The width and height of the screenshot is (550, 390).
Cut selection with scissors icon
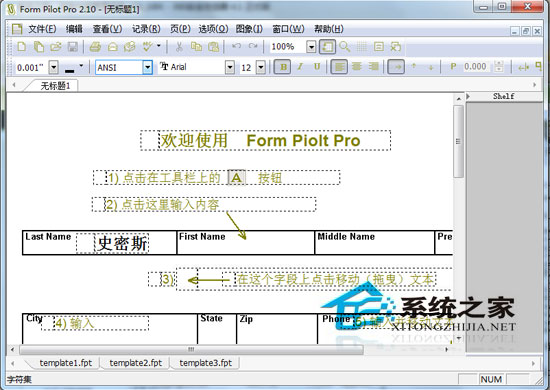click(x=179, y=47)
